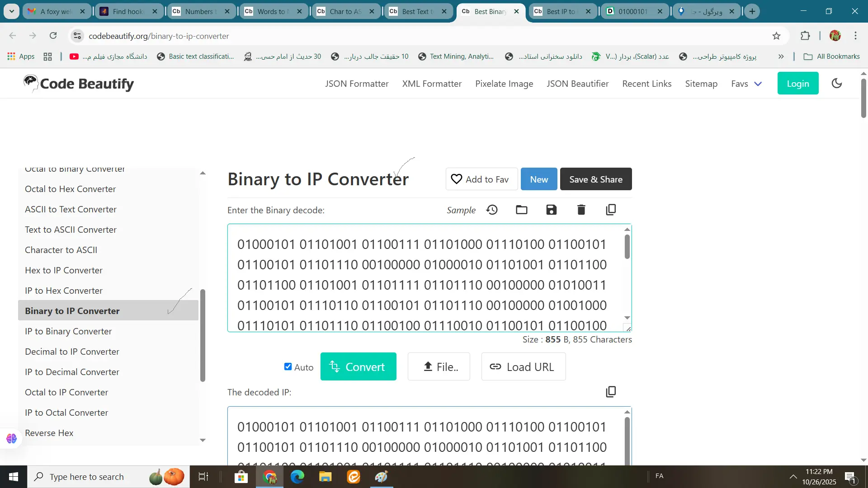The width and height of the screenshot is (868, 488).
Task: Switch to dark mode moon icon
Action: coord(837,83)
